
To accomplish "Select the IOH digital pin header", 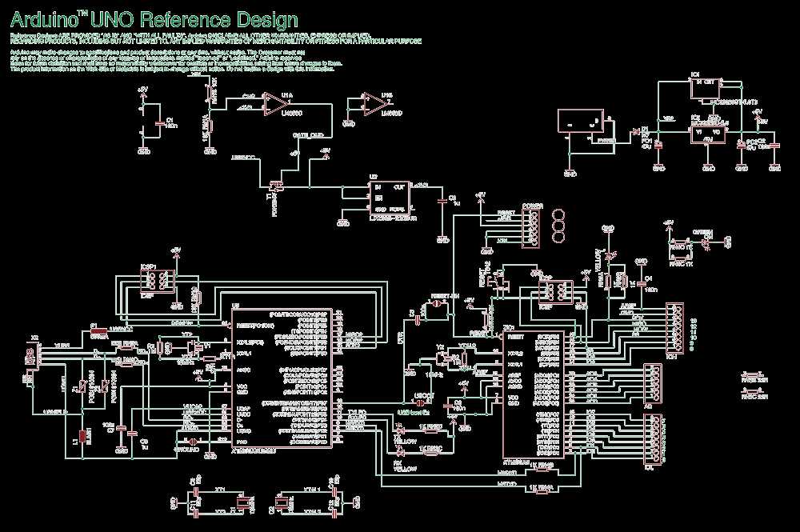I will [x=675, y=328].
